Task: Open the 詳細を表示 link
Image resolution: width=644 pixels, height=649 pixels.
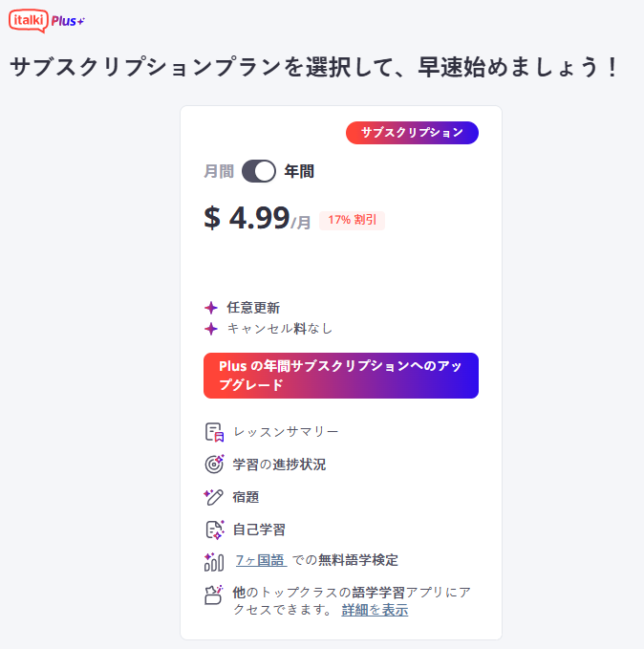Action: [375, 610]
